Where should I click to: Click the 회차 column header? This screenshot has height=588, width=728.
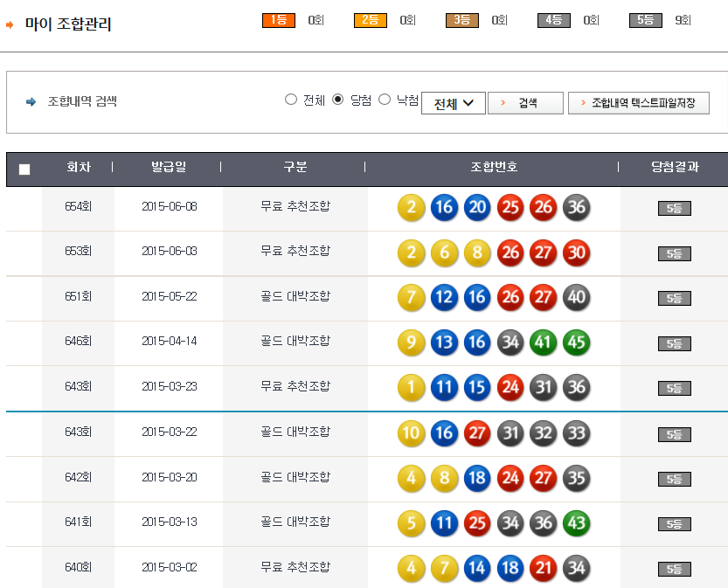click(79, 167)
